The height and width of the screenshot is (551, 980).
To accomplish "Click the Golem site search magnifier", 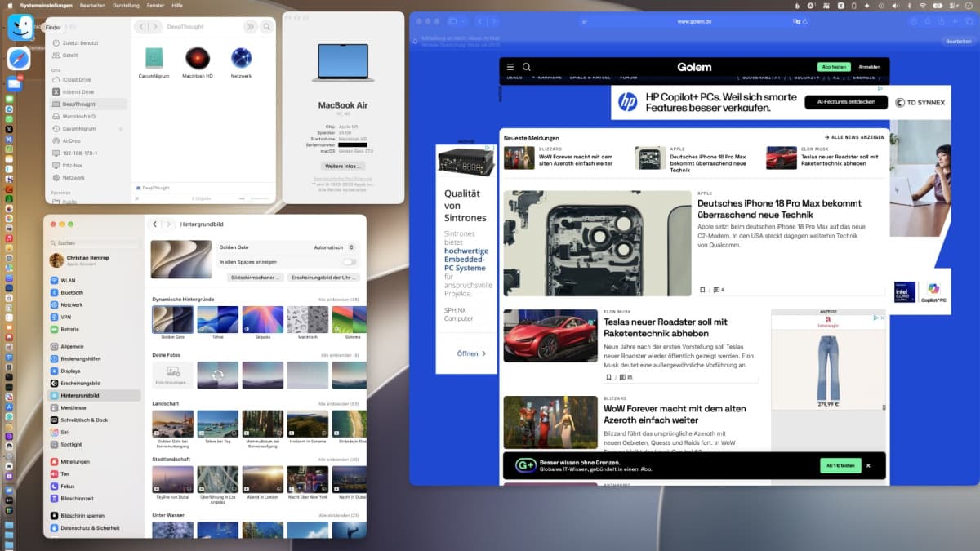I will click(x=527, y=67).
